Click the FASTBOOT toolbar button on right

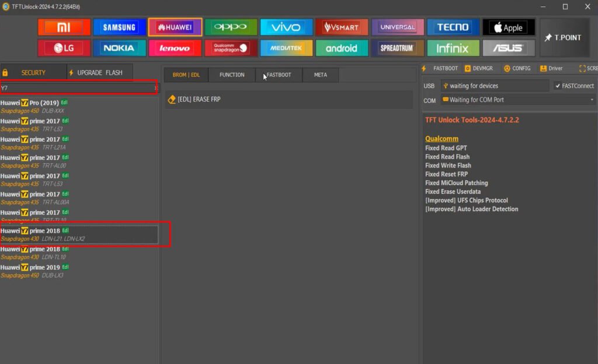click(x=440, y=68)
